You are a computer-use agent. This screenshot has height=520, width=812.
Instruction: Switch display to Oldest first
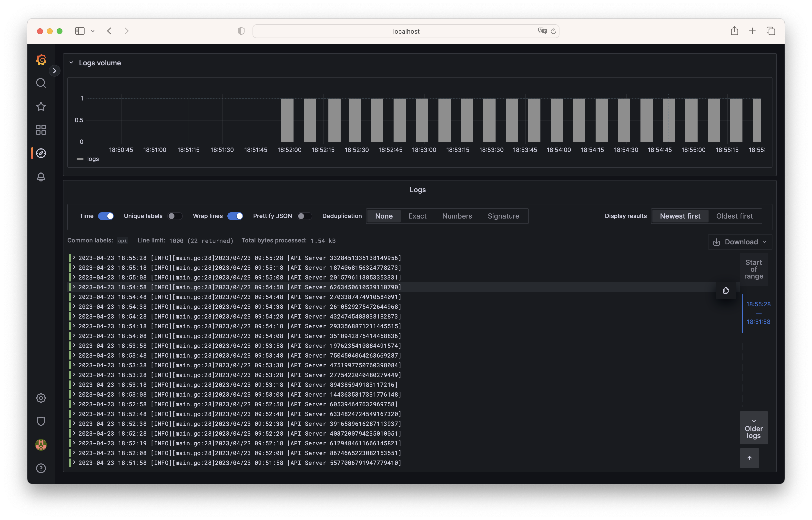click(x=734, y=216)
